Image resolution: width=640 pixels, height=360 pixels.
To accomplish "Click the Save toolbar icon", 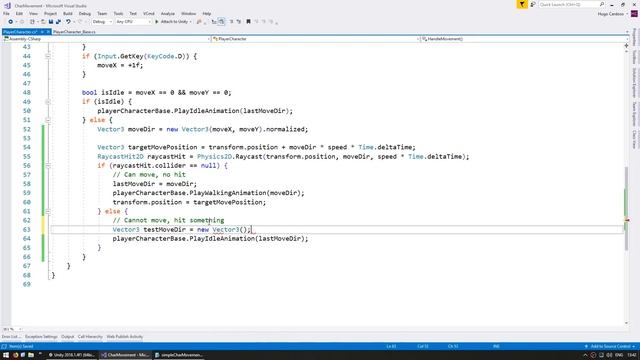I will (51, 22).
